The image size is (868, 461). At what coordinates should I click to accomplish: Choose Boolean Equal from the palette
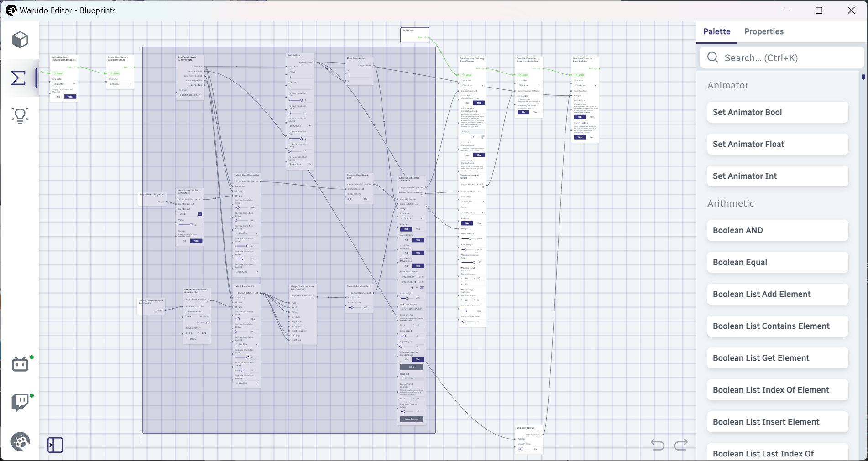click(778, 262)
